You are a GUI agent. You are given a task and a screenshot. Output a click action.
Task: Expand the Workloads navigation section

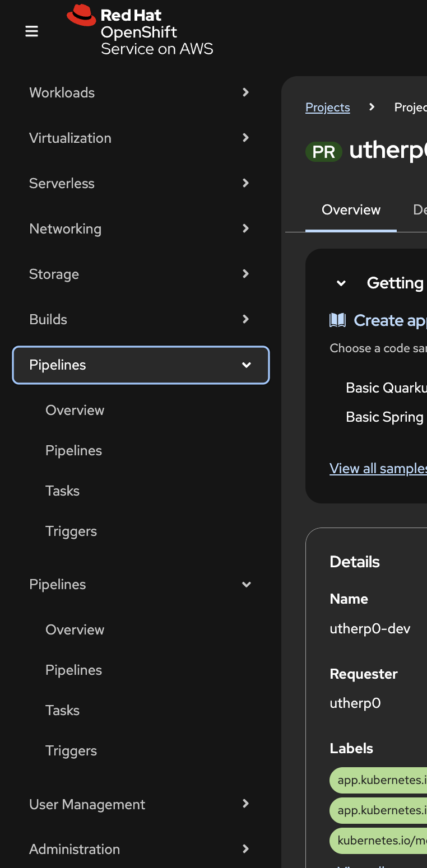[140, 92]
